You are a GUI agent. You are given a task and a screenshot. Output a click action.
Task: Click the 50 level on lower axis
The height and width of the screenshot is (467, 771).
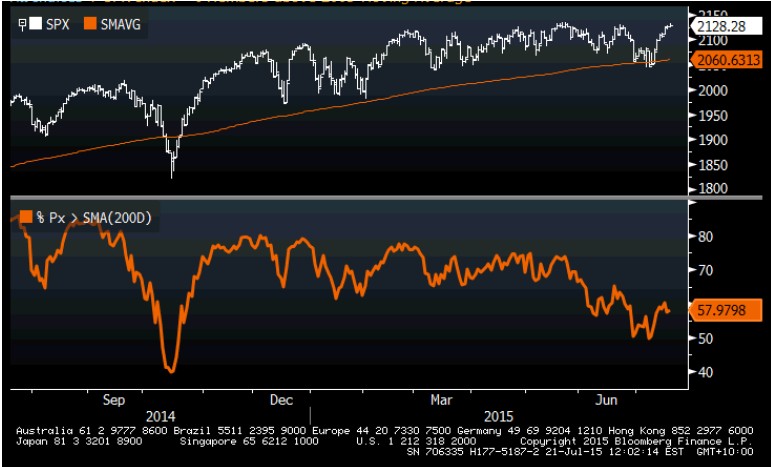coord(706,339)
